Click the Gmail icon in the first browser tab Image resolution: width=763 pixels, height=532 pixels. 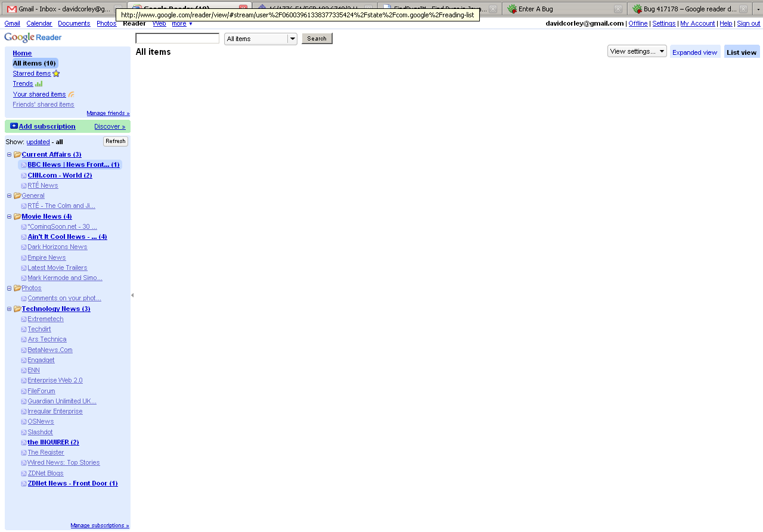pyautogui.click(x=12, y=9)
